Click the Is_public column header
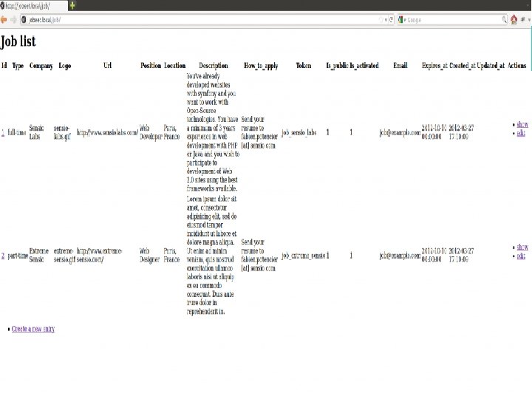532x399 pixels. tap(337, 66)
